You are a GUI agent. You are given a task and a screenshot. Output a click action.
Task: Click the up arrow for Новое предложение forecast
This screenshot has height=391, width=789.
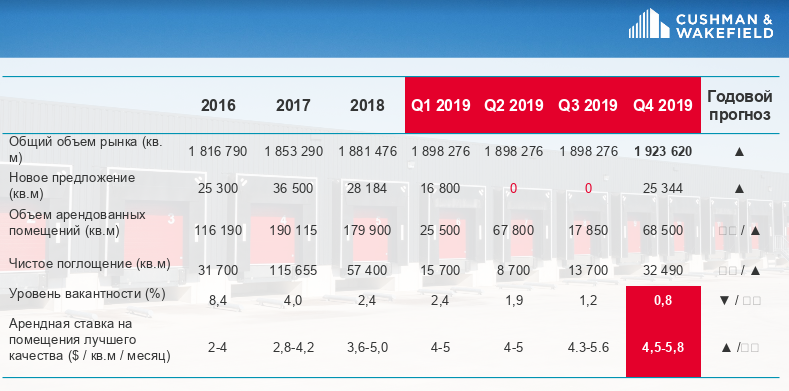(x=739, y=189)
